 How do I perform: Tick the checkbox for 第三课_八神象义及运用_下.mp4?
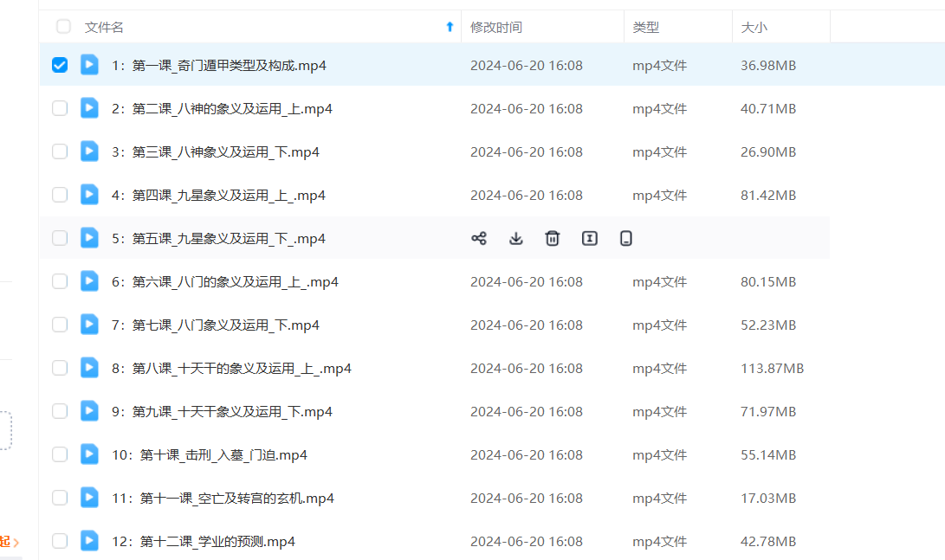tap(60, 151)
